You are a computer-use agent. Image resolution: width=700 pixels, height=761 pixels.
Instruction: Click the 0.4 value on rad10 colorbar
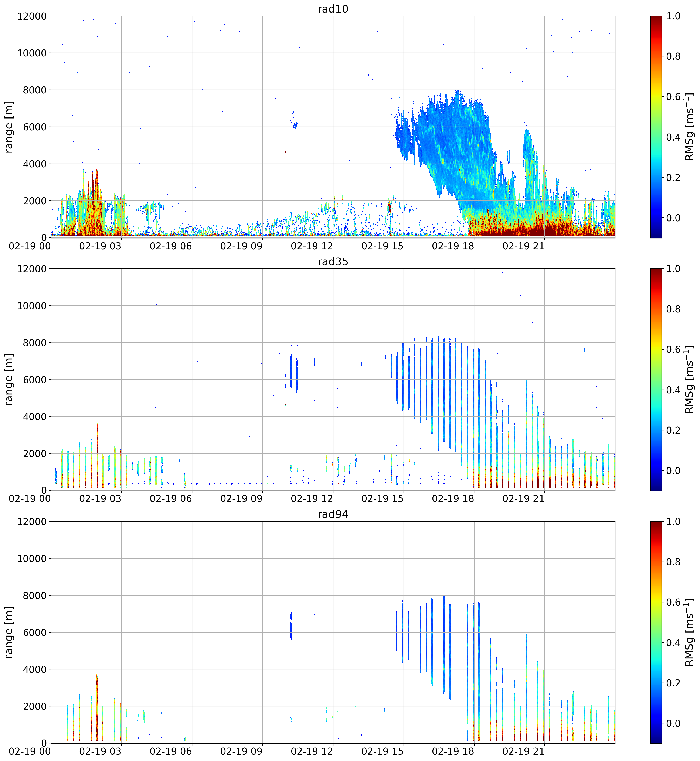(x=673, y=137)
